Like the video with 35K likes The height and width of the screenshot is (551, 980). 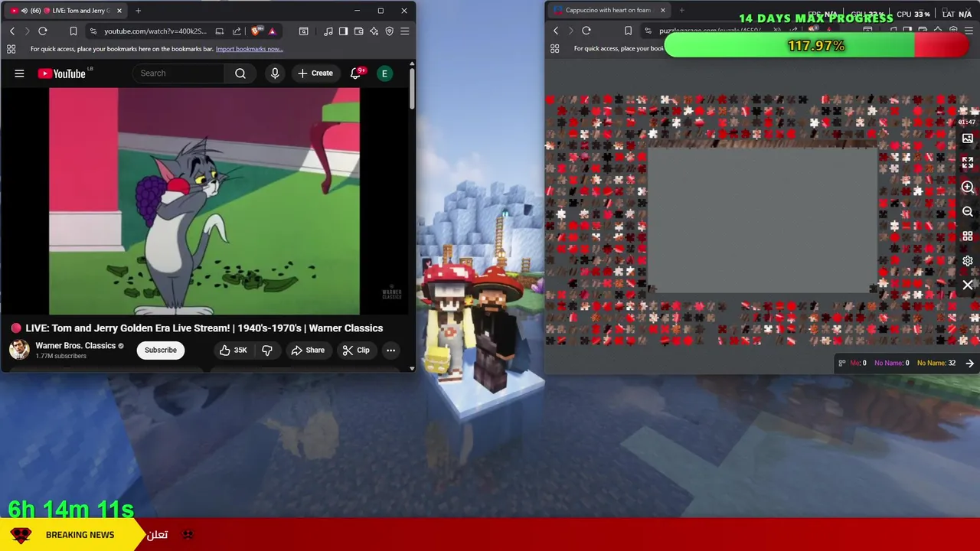[234, 350]
